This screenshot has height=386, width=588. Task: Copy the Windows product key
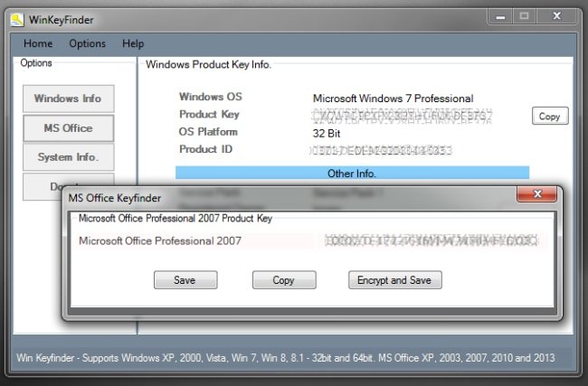point(550,117)
